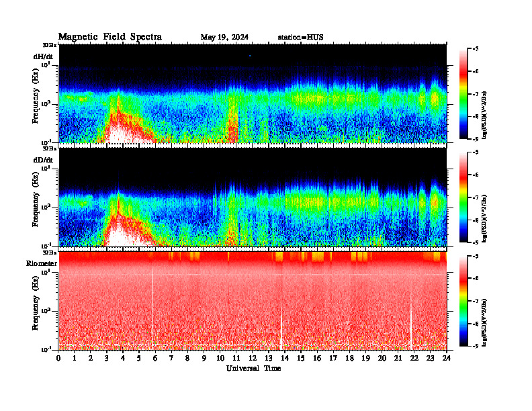Click the "station=HUS" label
This screenshot has height=411, width=532.
[301, 38]
